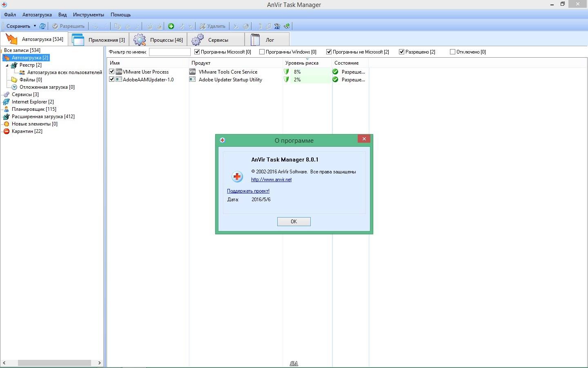Click the Карантин red stop icon
This screenshot has height=368, width=588.
(x=7, y=131)
